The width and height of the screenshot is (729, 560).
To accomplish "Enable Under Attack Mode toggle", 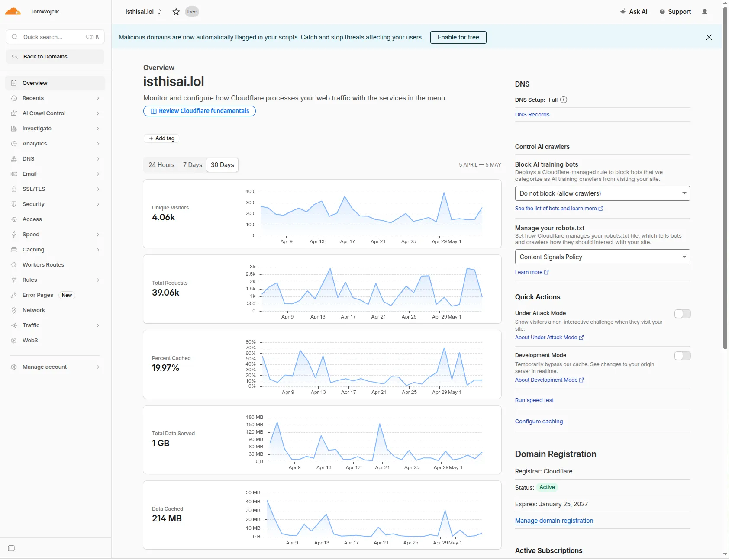I will click(682, 314).
